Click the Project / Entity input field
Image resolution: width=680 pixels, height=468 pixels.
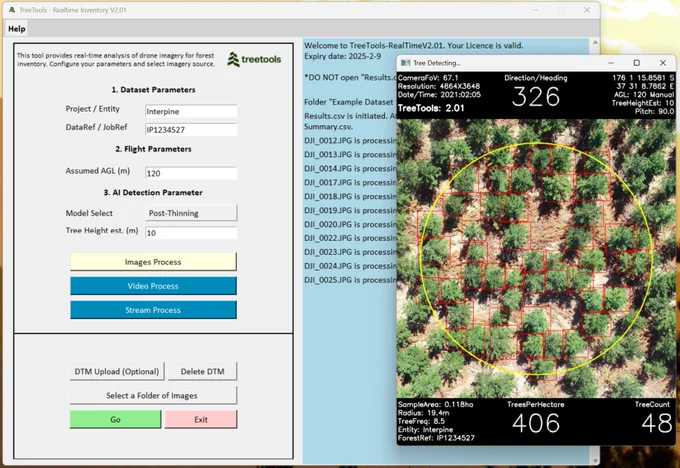[191, 111]
